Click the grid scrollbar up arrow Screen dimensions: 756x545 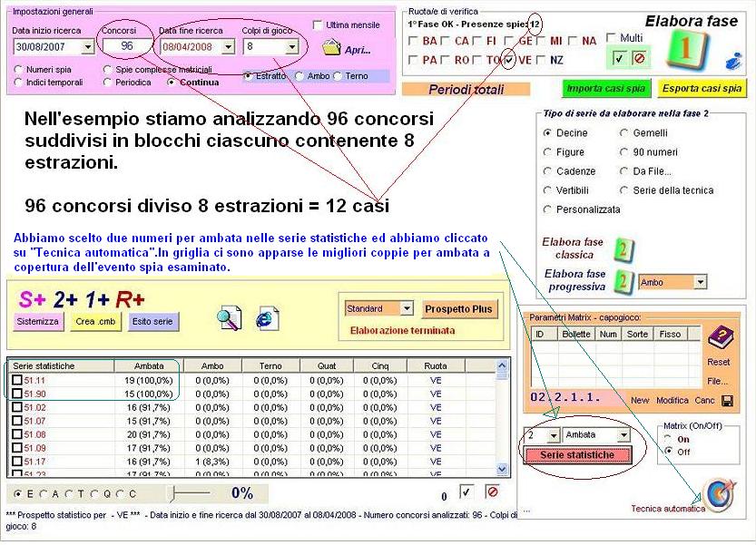tap(502, 365)
